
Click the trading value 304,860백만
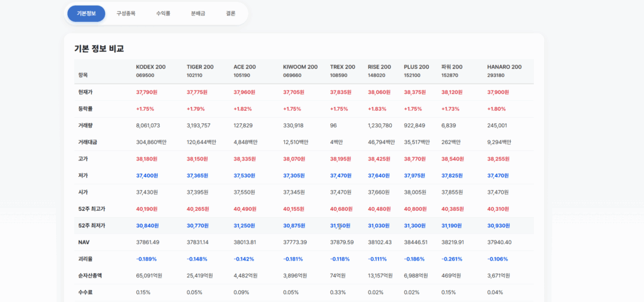[151, 142]
